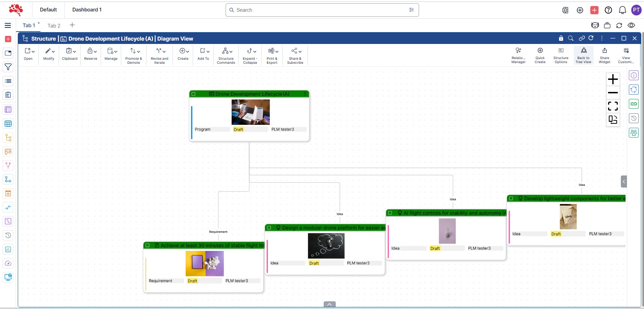Zoom in with the plus icon
This screenshot has width=644, height=309.
(x=613, y=79)
